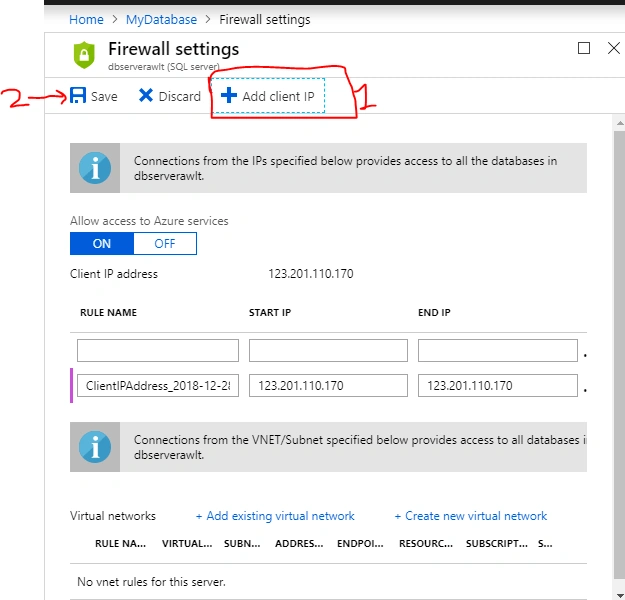Screen dimensions: 625x600
Task: Click dbserverawlt (SQL server) subtitle
Action: click(164, 67)
